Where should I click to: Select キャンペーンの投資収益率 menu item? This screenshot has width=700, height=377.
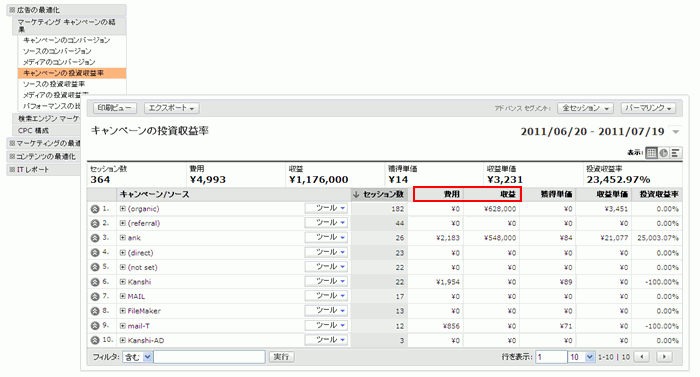[72, 73]
